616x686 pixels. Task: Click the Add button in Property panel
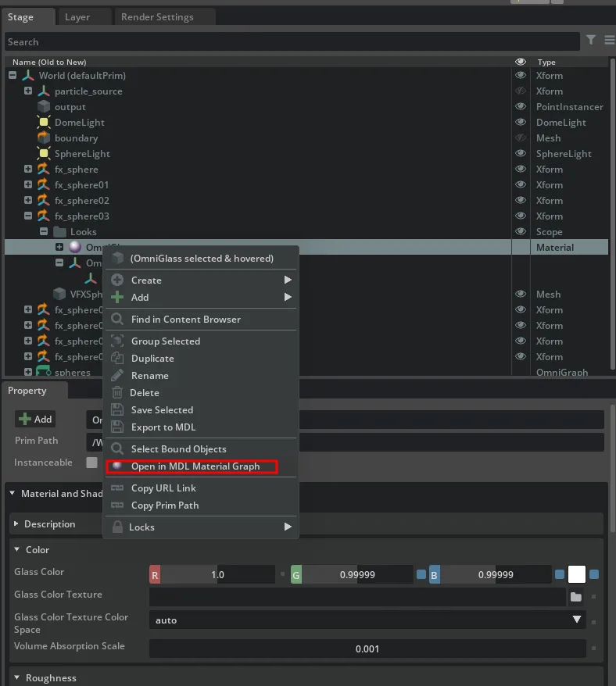tap(35, 419)
